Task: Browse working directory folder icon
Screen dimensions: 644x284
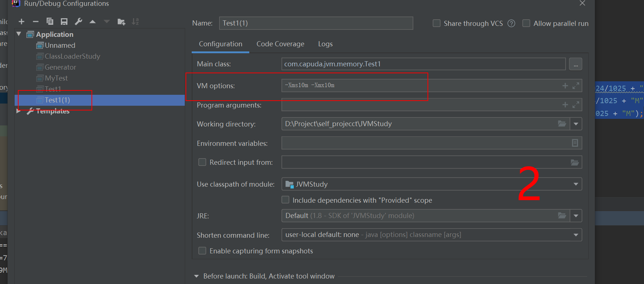Action: pyautogui.click(x=562, y=124)
